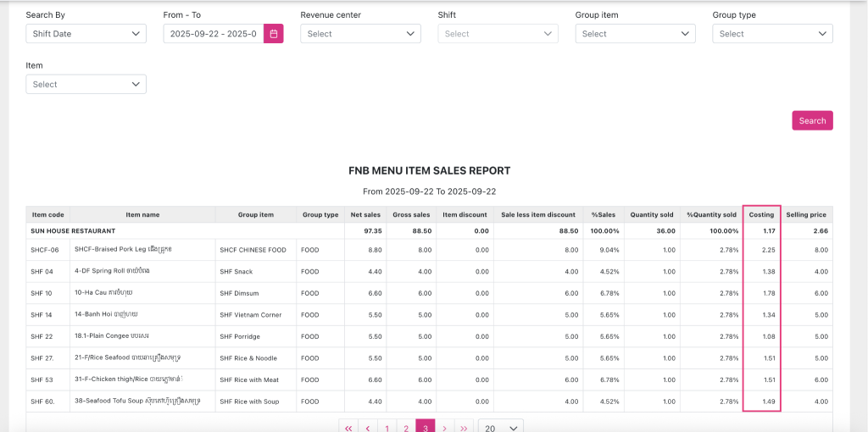This screenshot has height=432, width=868.
Task: Open the Group item dropdown
Action: pos(635,34)
